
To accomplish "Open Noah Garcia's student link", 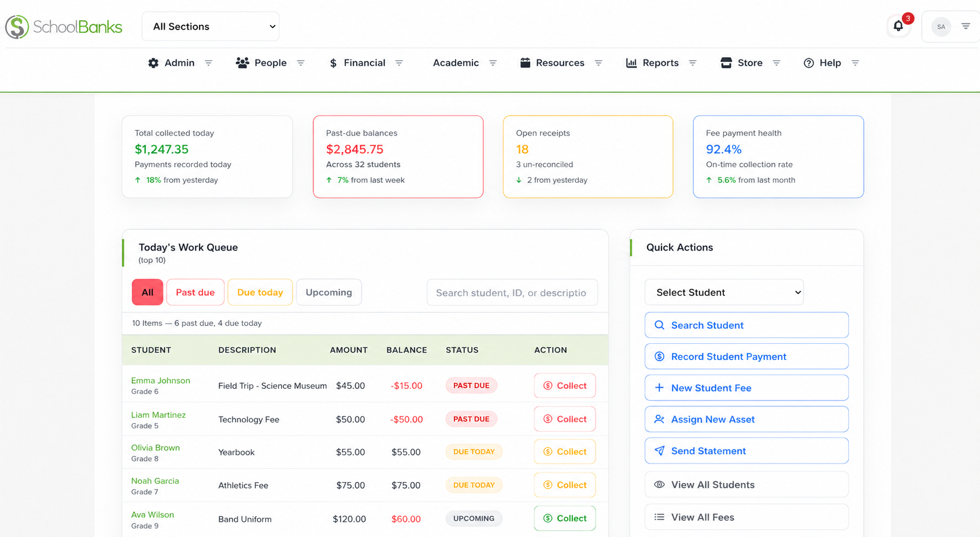I will [x=154, y=481].
